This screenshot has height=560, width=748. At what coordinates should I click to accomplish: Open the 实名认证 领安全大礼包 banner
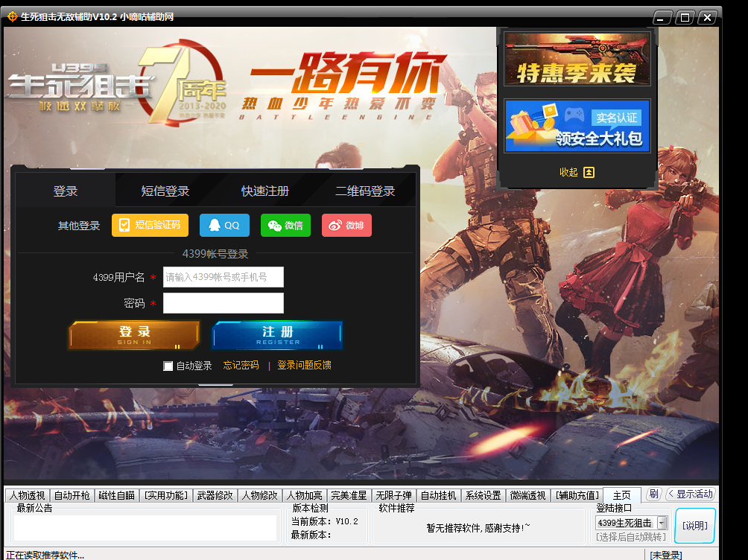pyautogui.click(x=577, y=126)
